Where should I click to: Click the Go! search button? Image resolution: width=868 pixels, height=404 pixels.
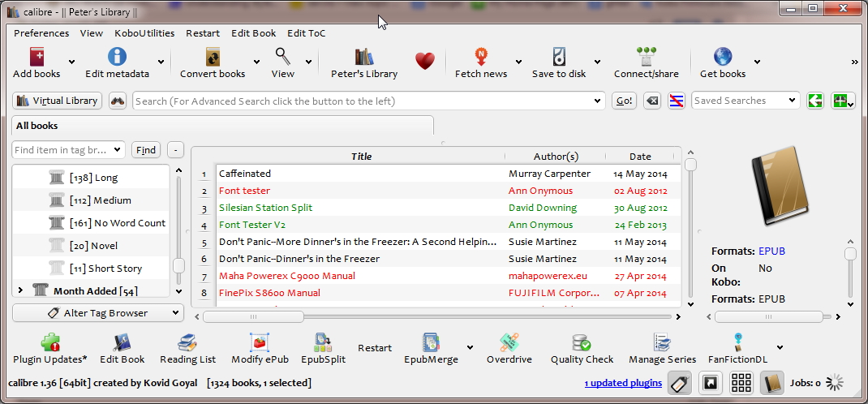coord(624,101)
